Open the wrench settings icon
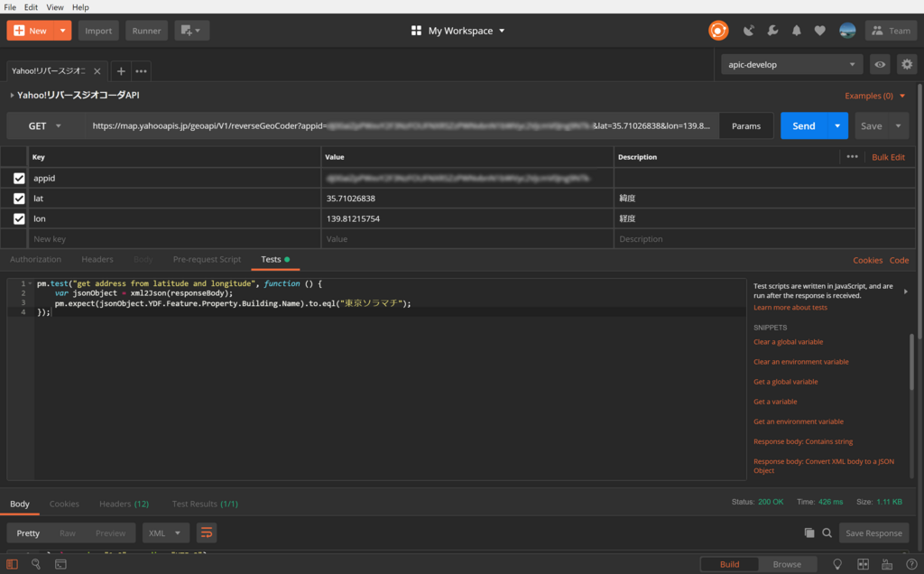Viewport: 924px width, 574px height. [772, 31]
